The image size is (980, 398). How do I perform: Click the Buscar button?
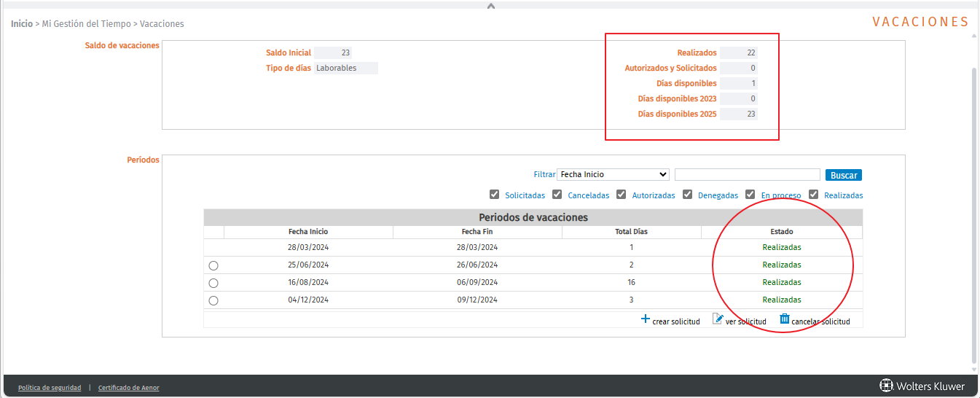(x=844, y=175)
